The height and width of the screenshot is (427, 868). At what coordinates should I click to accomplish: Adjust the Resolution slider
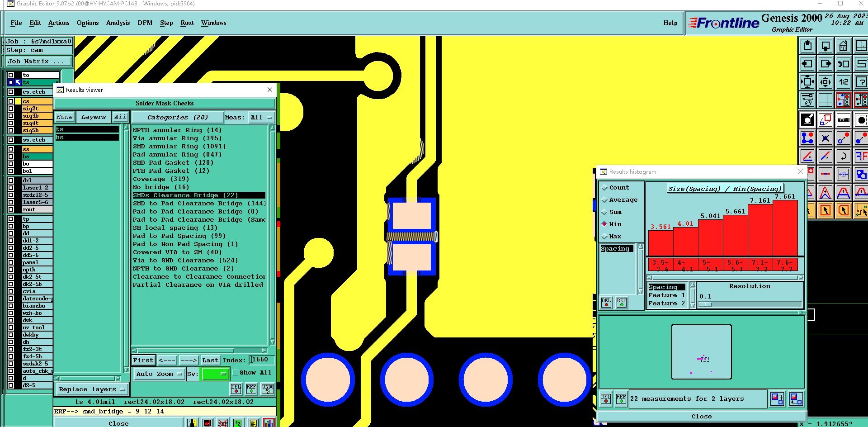pos(750,304)
